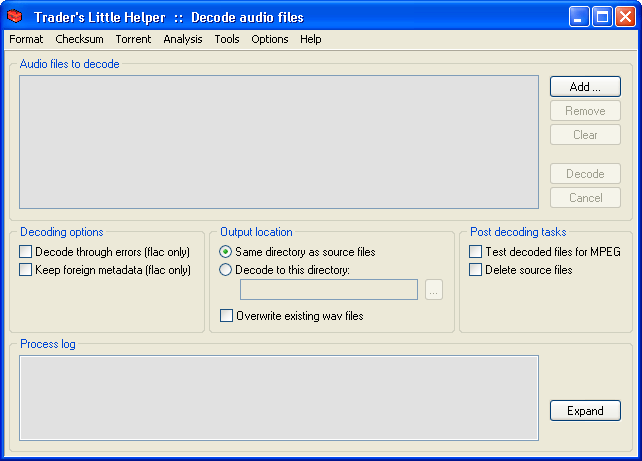Open the Checksum menu
Image resolution: width=642 pixels, height=461 pixels.
coord(79,39)
